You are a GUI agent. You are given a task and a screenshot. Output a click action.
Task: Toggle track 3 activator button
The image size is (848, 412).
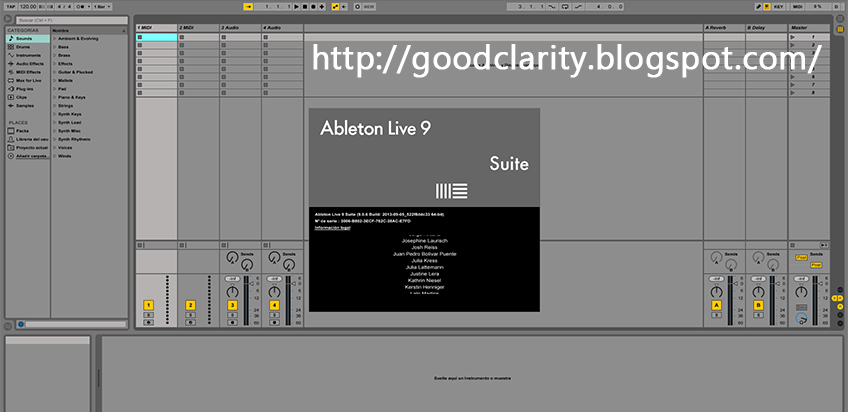232,305
